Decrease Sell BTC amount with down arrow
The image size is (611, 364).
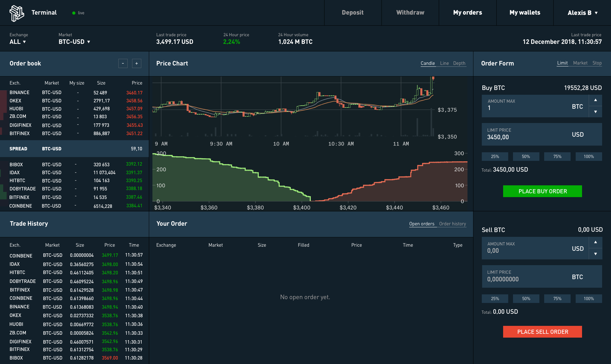(x=595, y=254)
